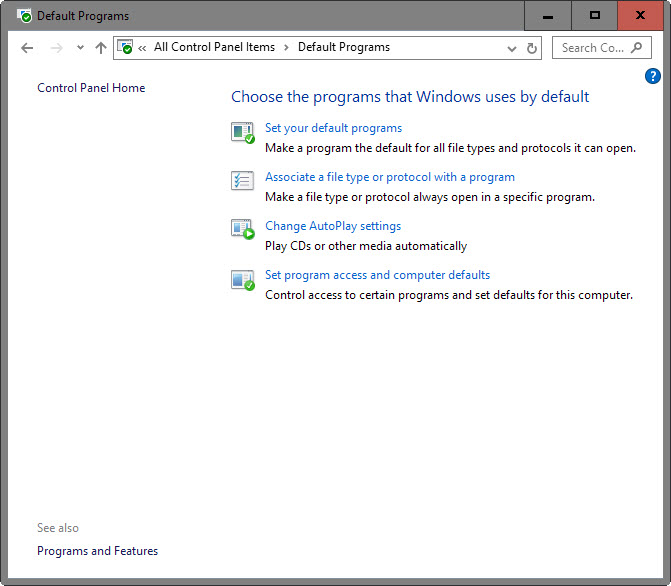Image resolution: width=671 pixels, height=586 pixels.
Task: Open Set your default programs link
Action: [333, 128]
